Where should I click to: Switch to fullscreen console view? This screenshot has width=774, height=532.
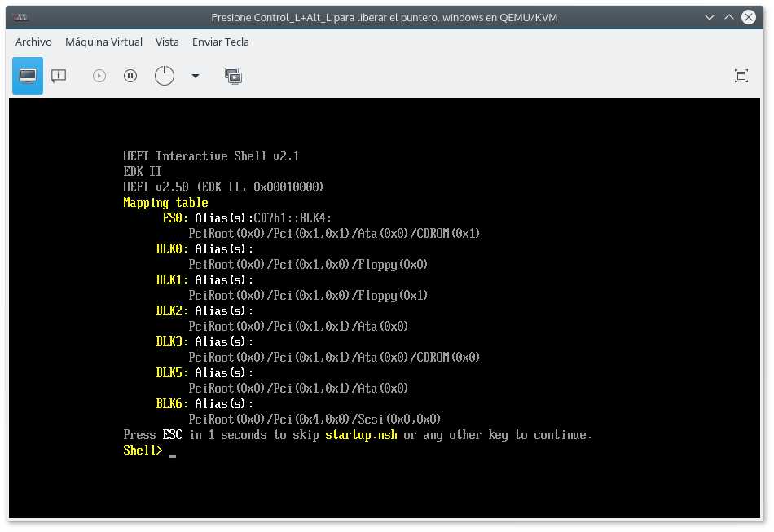[x=741, y=76]
